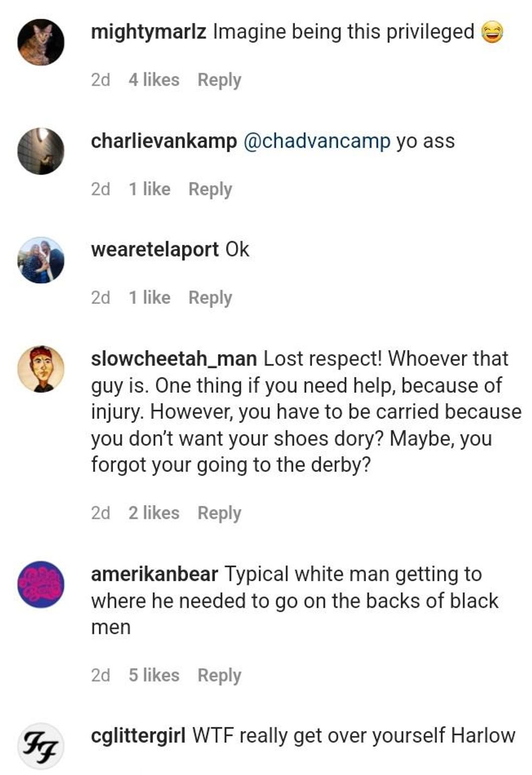Visit slowcheetah_man's profile via username
The image size is (532, 775).
click(174, 359)
